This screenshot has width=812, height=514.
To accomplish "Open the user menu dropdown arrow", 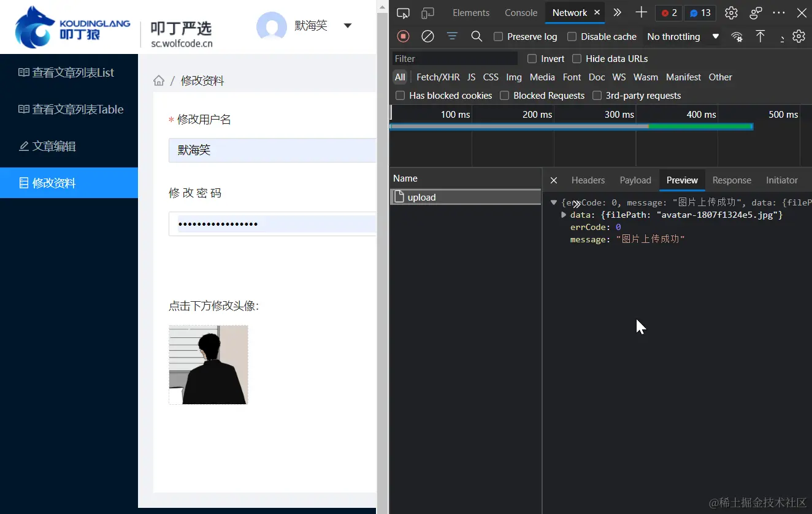I will coord(348,26).
